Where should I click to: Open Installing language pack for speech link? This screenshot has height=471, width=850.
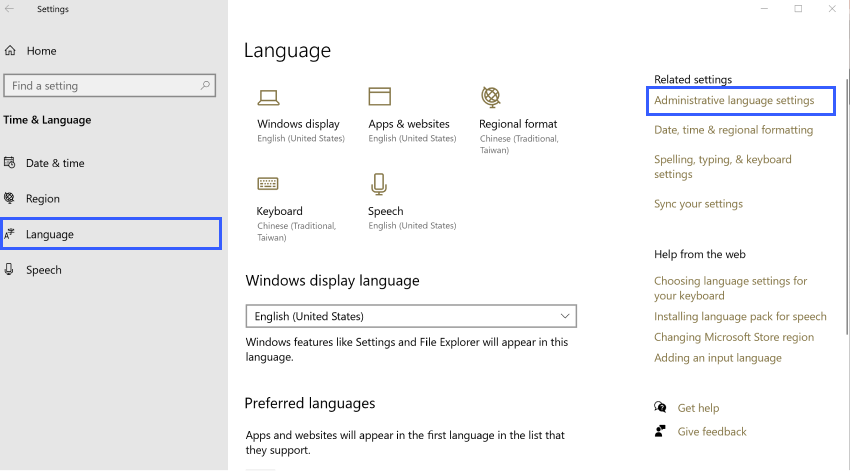(740, 317)
